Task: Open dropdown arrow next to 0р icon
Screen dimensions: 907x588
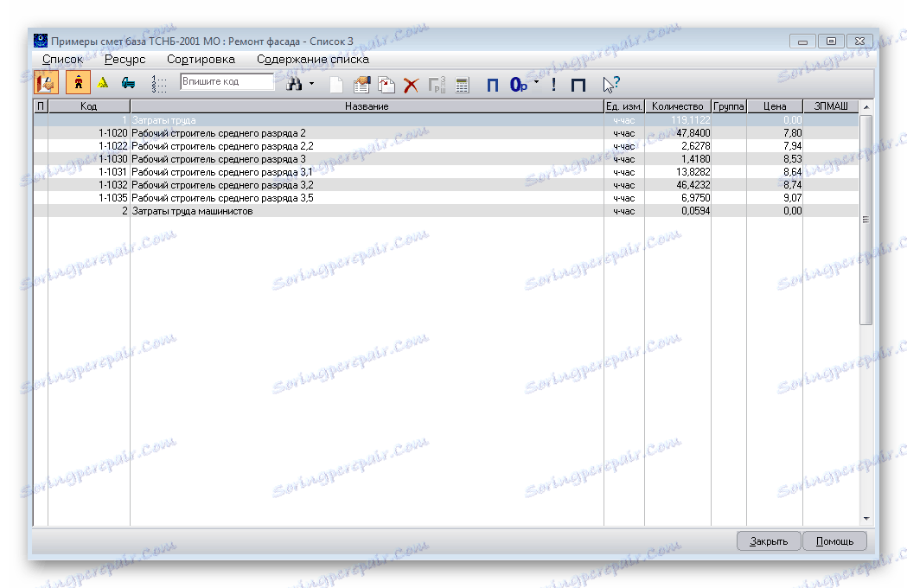Action: 536,82
